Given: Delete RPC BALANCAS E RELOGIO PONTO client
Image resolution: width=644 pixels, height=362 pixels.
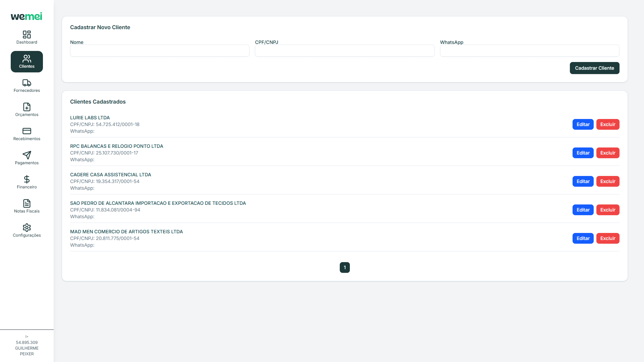Looking at the screenshot, I should point(607,153).
